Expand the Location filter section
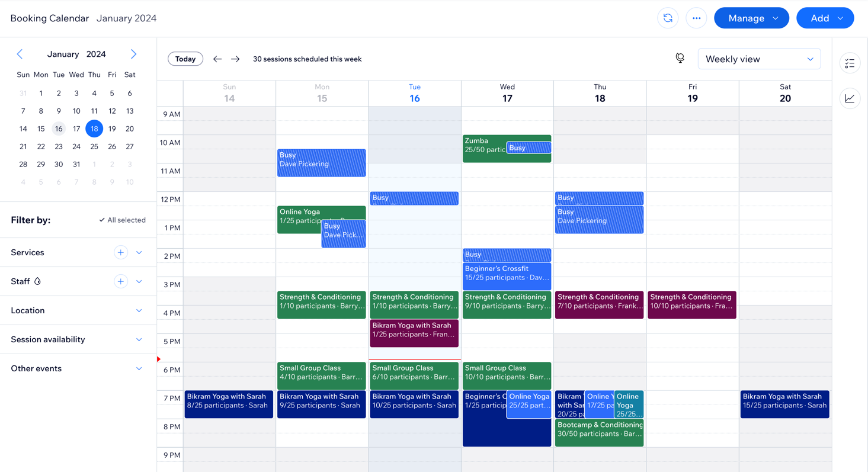 pyautogui.click(x=139, y=310)
